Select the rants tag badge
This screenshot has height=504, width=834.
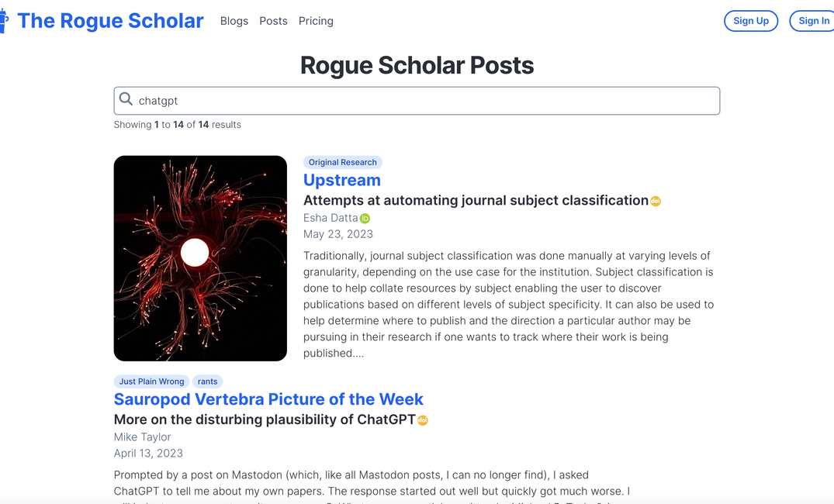click(207, 381)
